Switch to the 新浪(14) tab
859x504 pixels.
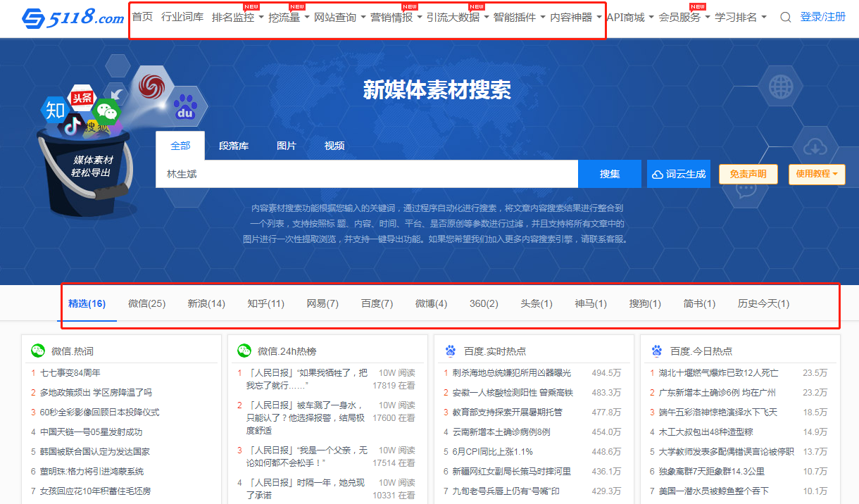tap(206, 303)
